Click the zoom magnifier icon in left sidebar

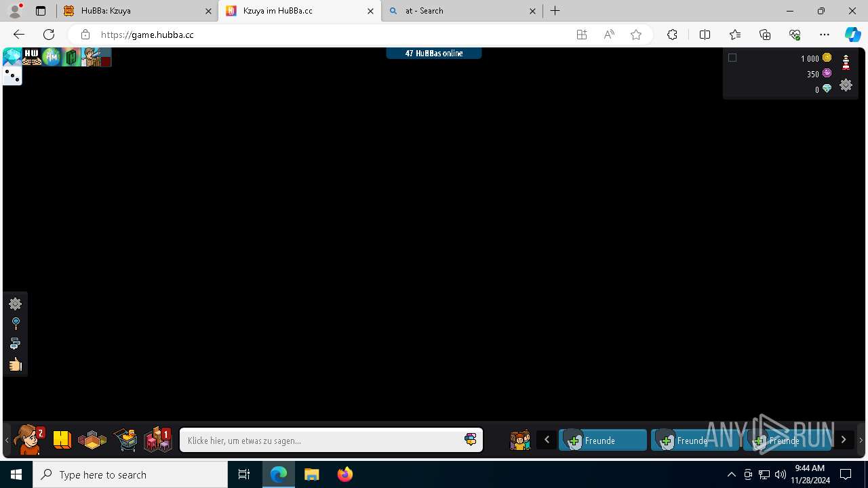click(16, 323)
